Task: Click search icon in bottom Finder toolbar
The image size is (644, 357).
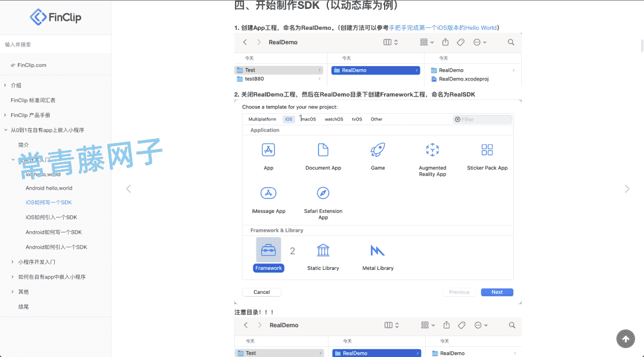Action: (x=512, y=325)
